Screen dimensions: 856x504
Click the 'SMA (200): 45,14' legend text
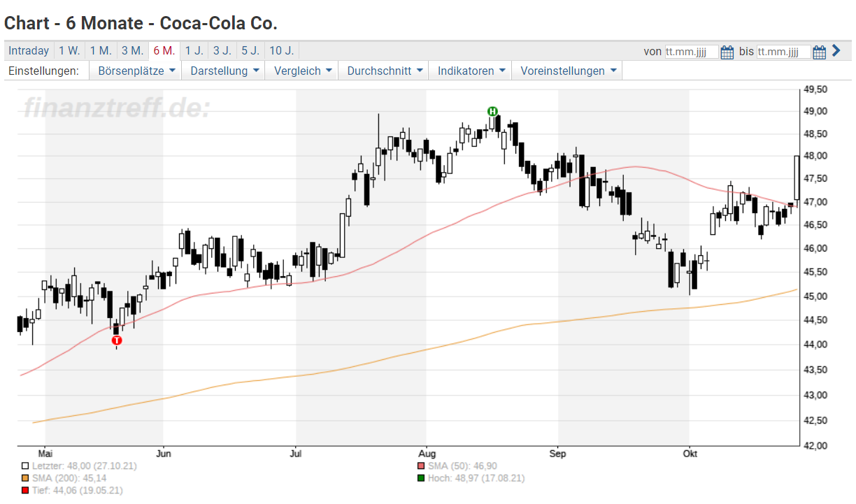69,478
